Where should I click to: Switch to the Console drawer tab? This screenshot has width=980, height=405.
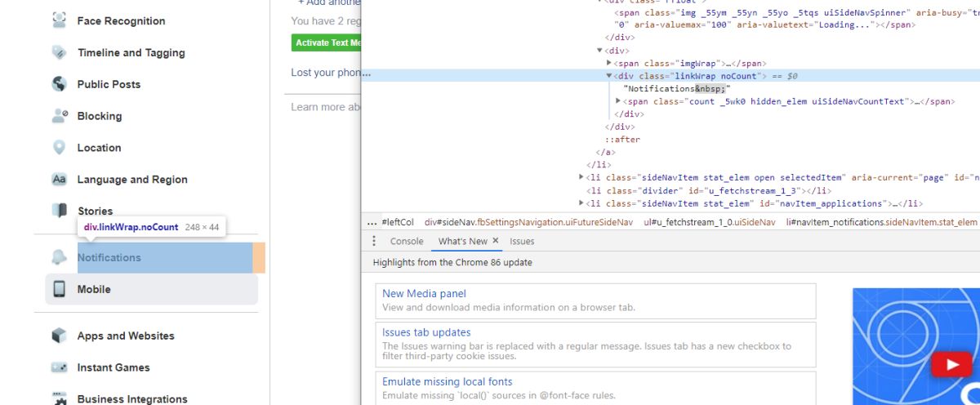click(x=407, y=241)
